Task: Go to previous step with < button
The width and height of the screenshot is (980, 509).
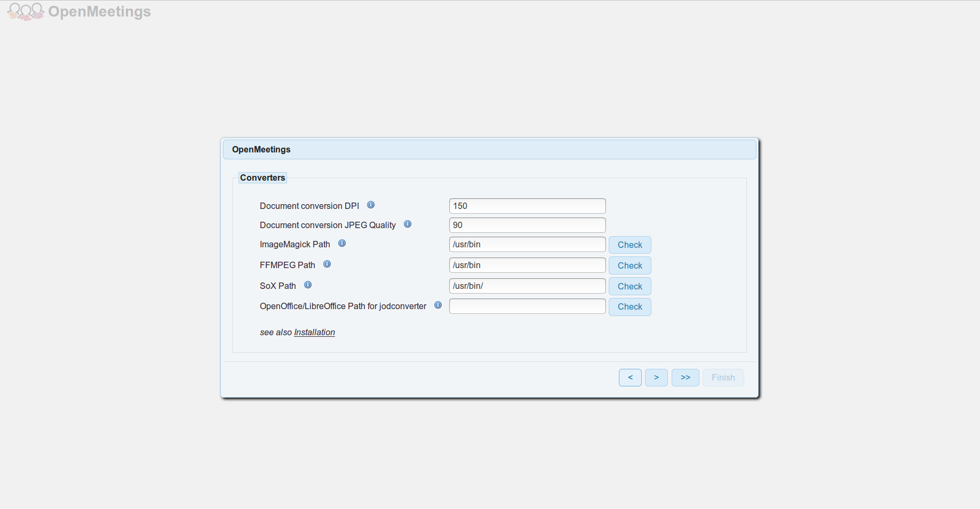Action: [630, 377]
